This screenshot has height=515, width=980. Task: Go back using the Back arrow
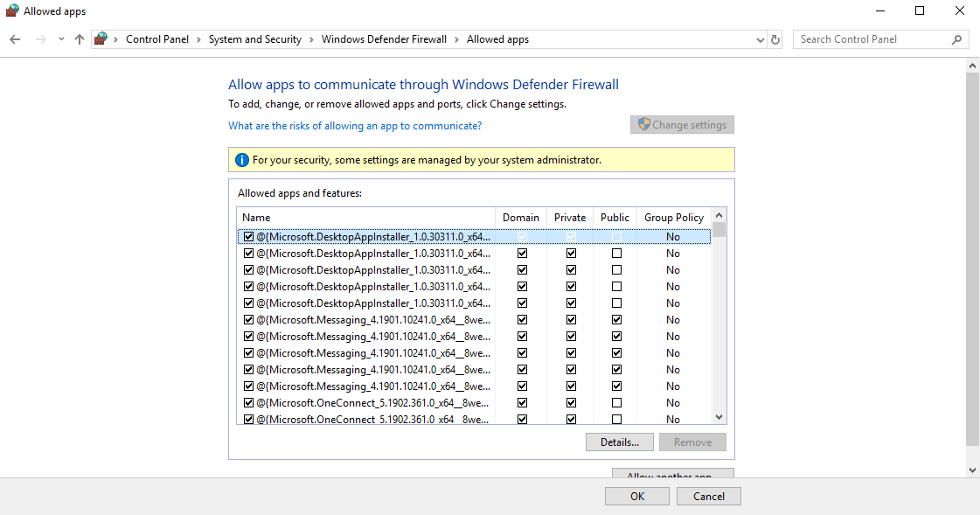pyautogui.click(x=15, y=39)
